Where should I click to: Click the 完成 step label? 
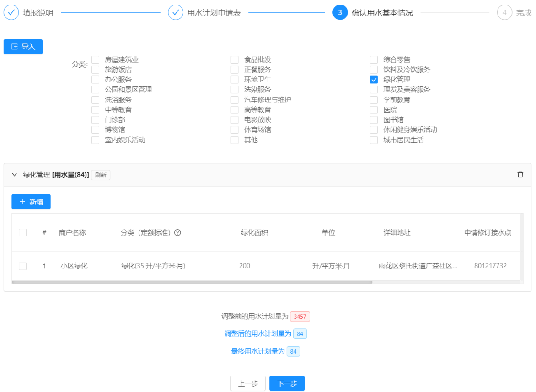click(x=524, y=13)
